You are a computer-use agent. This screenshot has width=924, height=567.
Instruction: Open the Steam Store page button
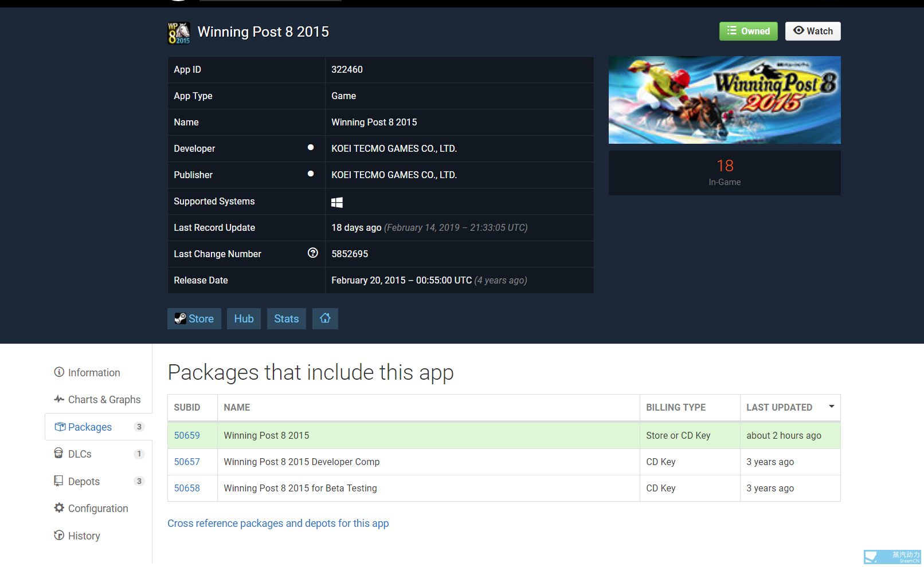pyautogui.click(x=194, y=318)
